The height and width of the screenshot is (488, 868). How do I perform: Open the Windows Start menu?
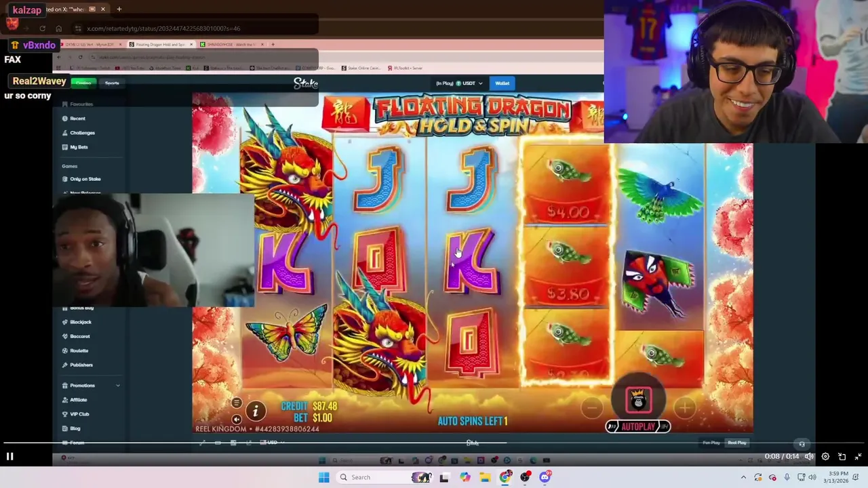pos(323,477)
